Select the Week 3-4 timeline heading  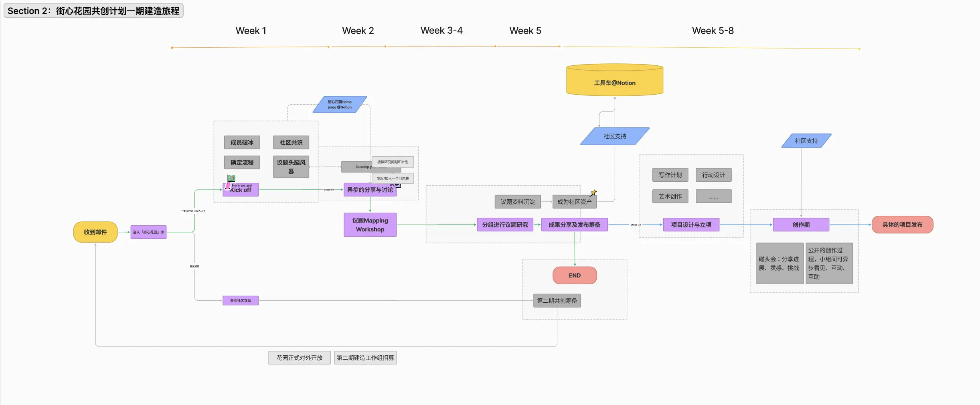[441, 30]
